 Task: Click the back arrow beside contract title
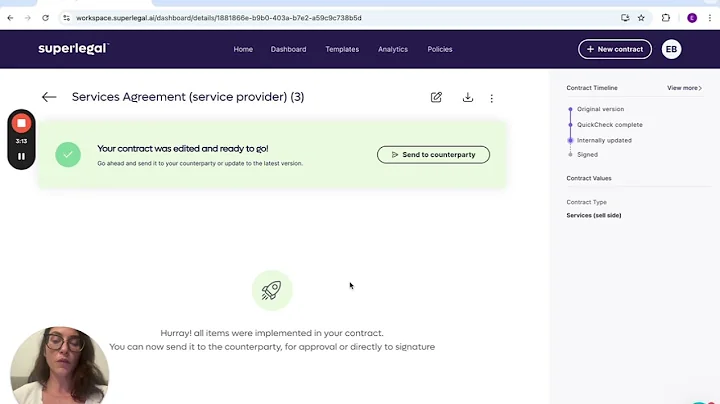click(x=49, y=97)
